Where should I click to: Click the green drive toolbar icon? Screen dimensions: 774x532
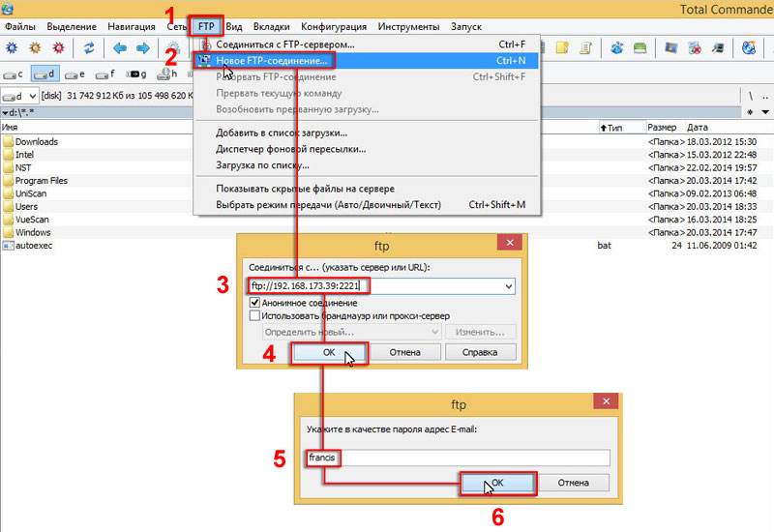click(640, 47)
